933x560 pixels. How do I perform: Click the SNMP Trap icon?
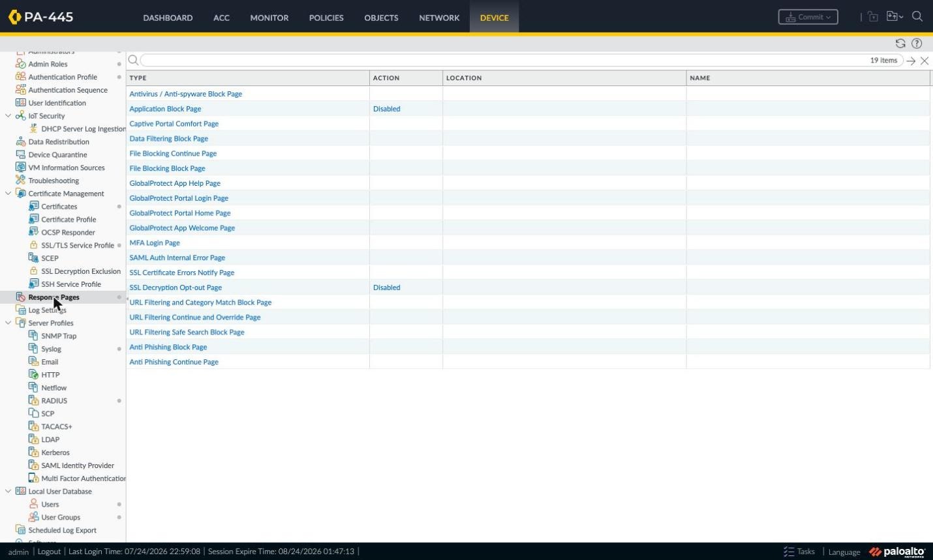(x=33, y=336)
